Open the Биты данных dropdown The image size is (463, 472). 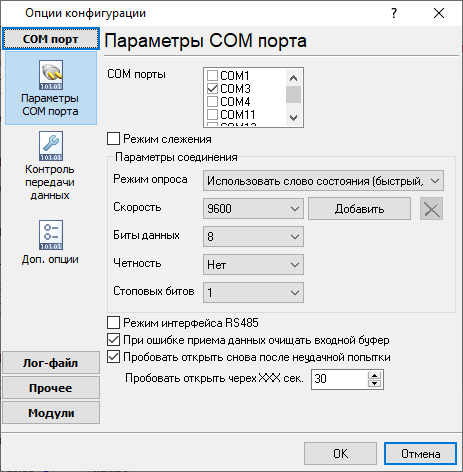(x=253, y=237)
